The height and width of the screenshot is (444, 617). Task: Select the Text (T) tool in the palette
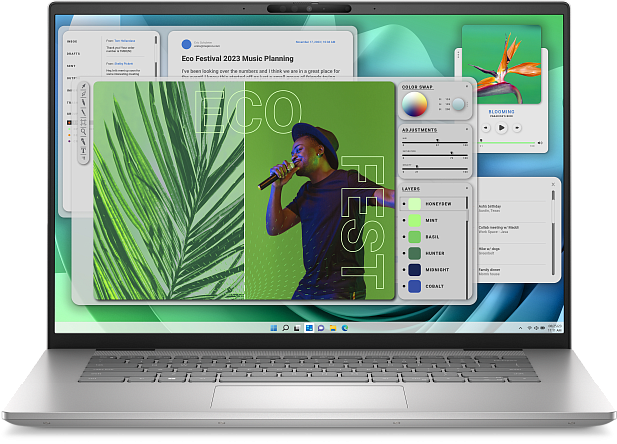click(83, 150)
